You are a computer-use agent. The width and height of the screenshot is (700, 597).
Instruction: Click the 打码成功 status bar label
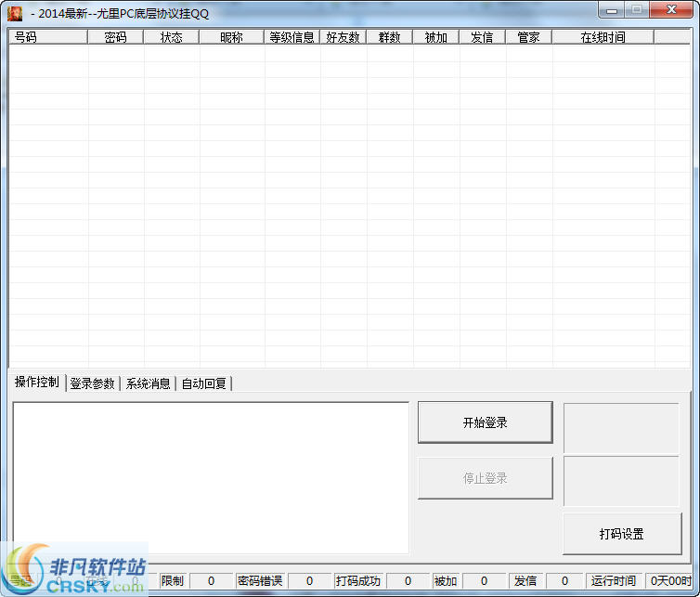(358, 581)
